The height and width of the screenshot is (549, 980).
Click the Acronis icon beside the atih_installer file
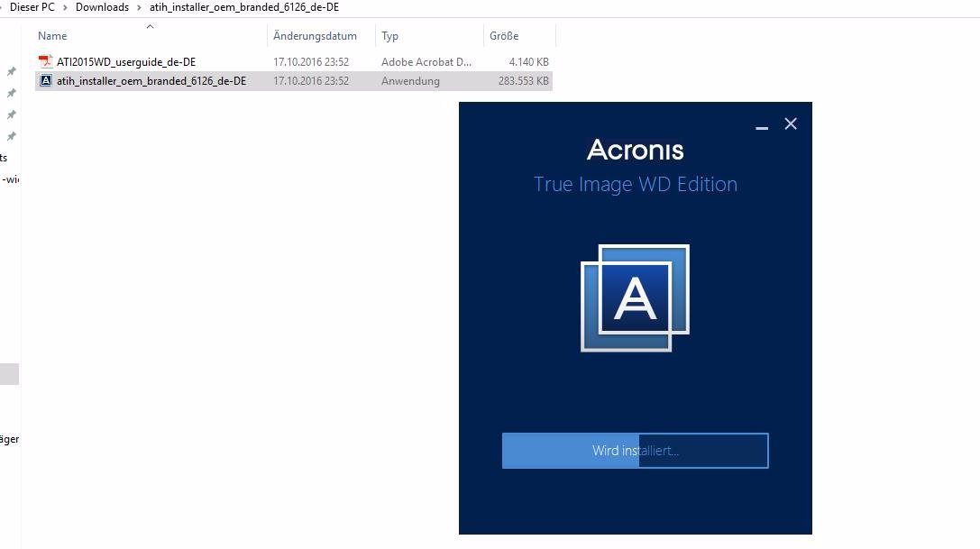coord(46,80)
